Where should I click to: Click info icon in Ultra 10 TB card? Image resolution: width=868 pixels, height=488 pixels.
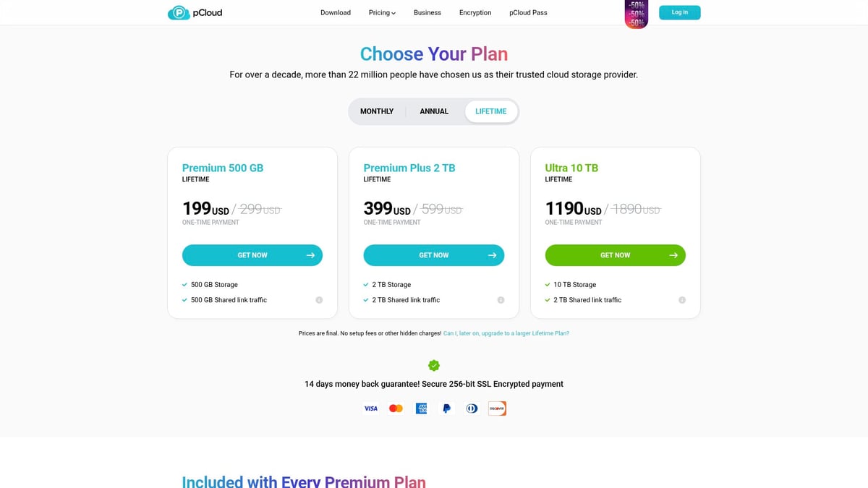point(681,300)
